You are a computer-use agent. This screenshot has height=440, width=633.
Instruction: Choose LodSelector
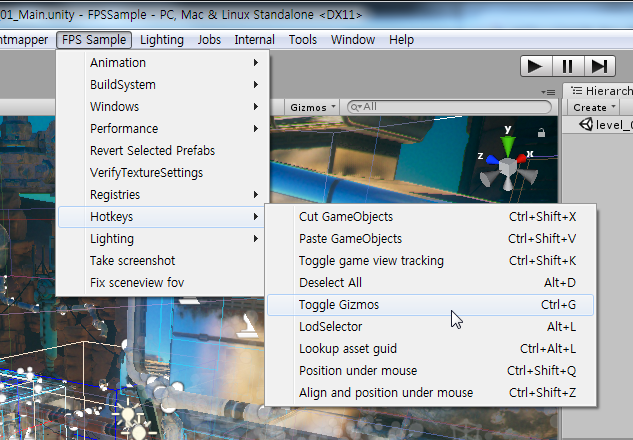430,327
